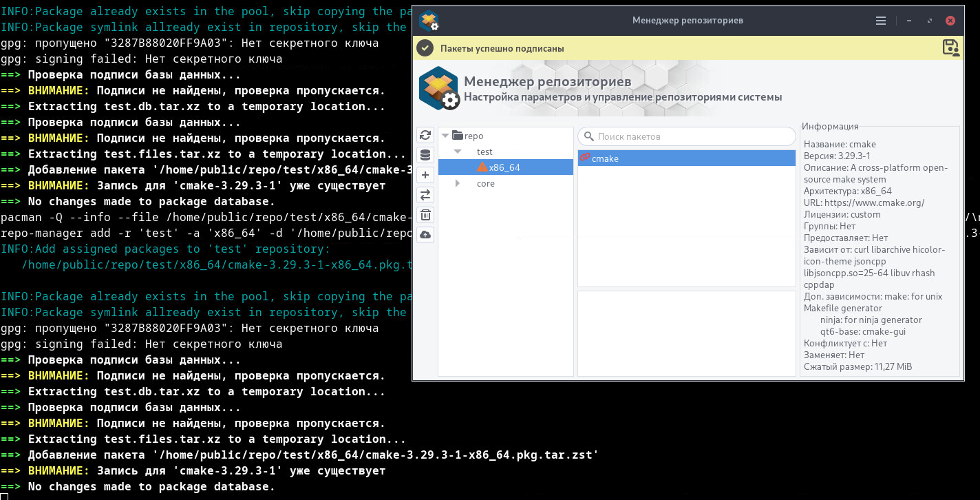Click the orange warning icon on x86_64
The height and width of the screenshot is (500, 980).
482,167
